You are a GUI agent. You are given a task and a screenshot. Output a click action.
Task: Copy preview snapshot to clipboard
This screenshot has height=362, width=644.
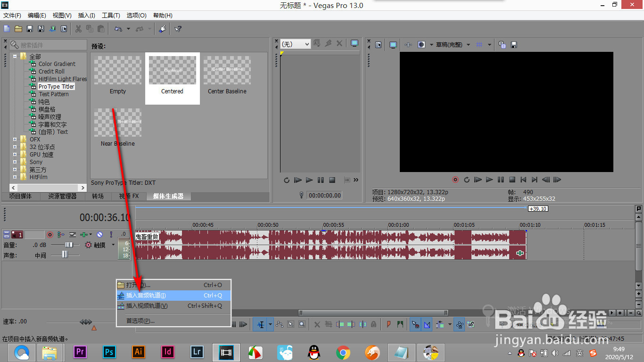tap(502, 45)
